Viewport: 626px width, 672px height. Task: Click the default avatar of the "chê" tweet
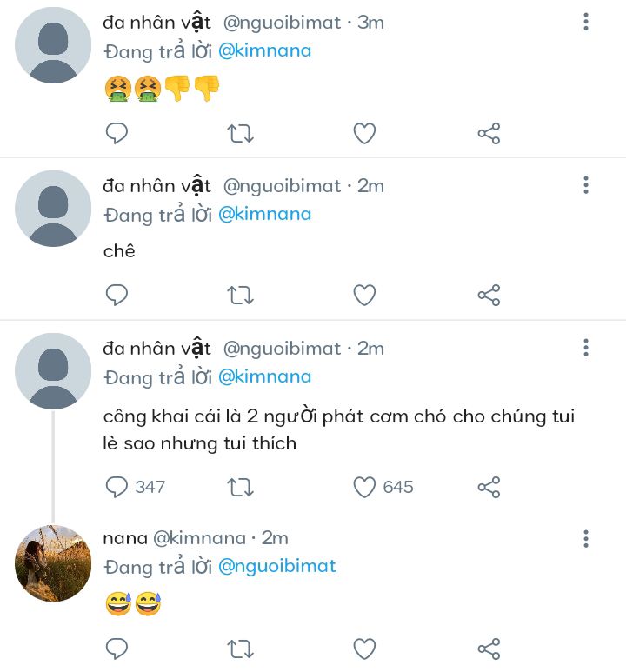(x=53, y=209)
